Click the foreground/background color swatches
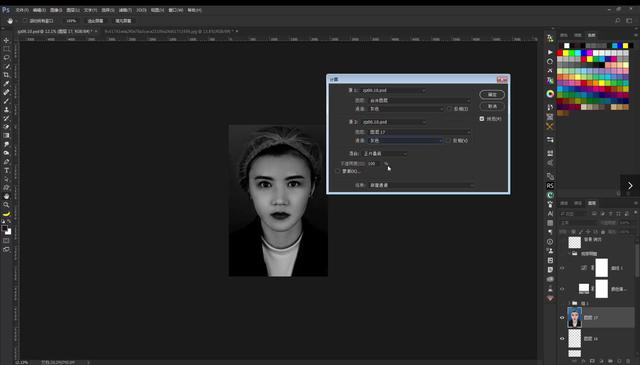640x365 pixels. 7,230
